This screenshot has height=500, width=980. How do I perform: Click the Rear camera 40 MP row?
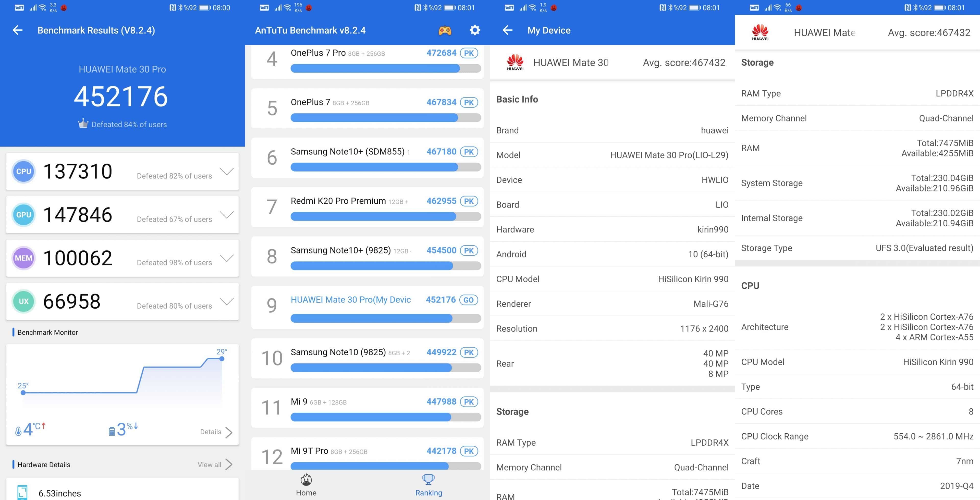point(612,364)
